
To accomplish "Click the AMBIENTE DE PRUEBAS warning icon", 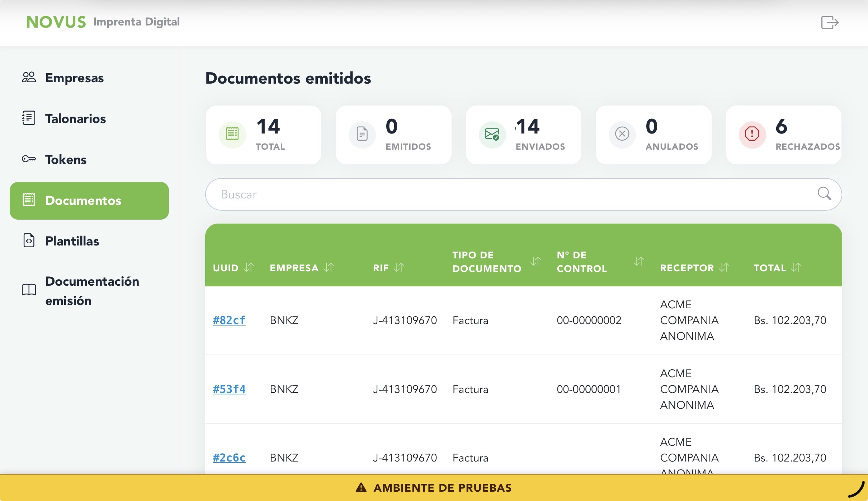I will 361,487.
